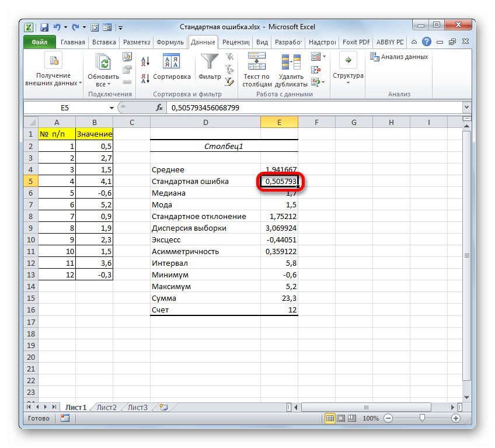Open Customize Quick Access Toolbar dropdown
Screen dimensions: 495x448
[121, 28]
